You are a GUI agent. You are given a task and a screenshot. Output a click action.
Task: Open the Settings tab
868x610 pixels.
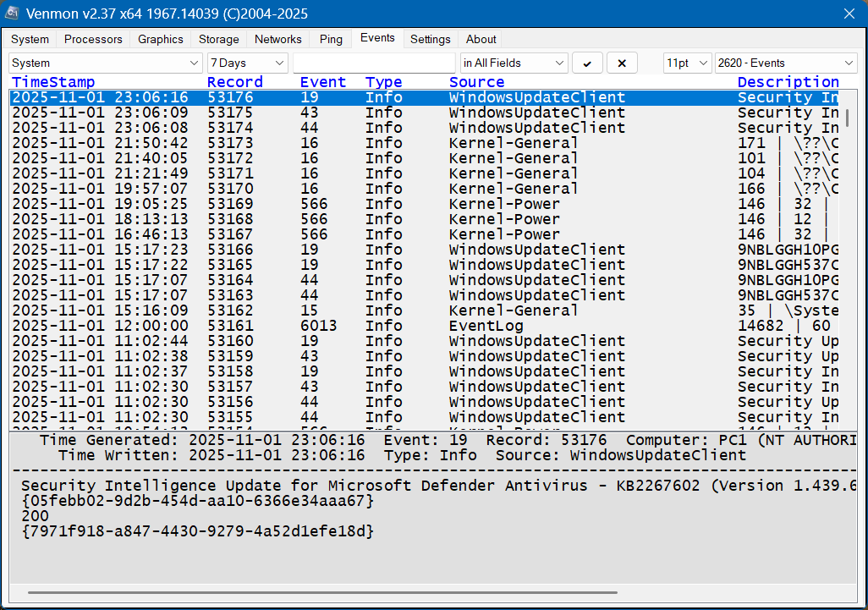pos(430,39)
